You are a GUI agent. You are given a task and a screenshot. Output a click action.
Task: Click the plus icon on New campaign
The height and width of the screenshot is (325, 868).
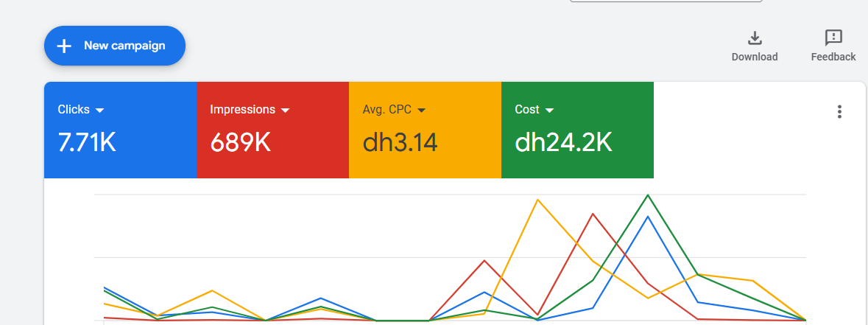coord(65,46)
